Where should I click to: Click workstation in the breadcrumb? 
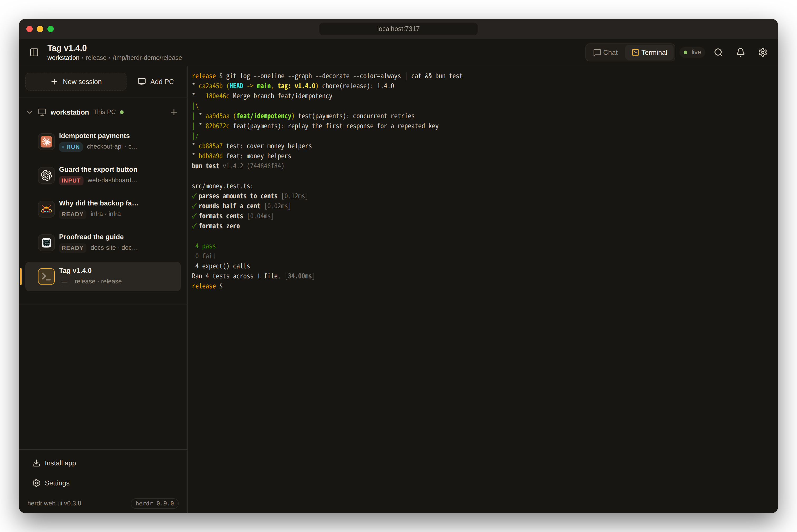(x=63, y=58)
